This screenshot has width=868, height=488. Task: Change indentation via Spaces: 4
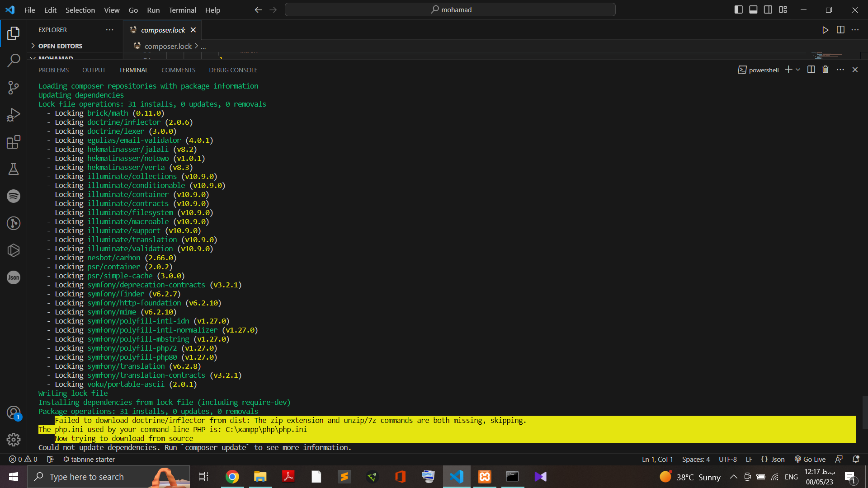(696, 459)
